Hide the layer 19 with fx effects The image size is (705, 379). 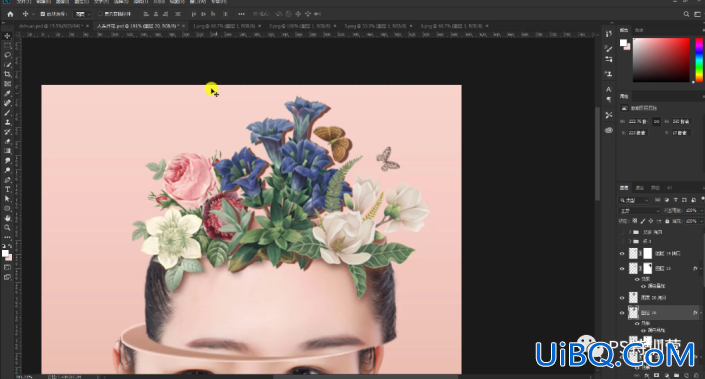pos(622,268)
